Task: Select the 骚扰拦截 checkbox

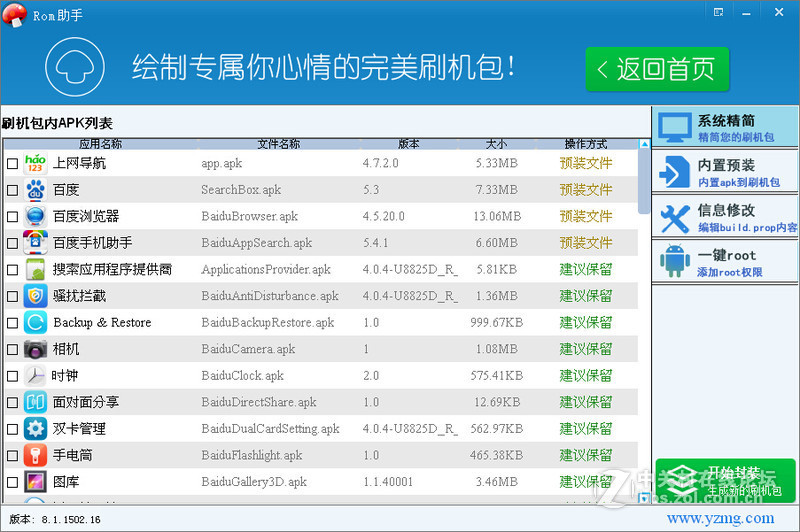Action: coord(12,296)
